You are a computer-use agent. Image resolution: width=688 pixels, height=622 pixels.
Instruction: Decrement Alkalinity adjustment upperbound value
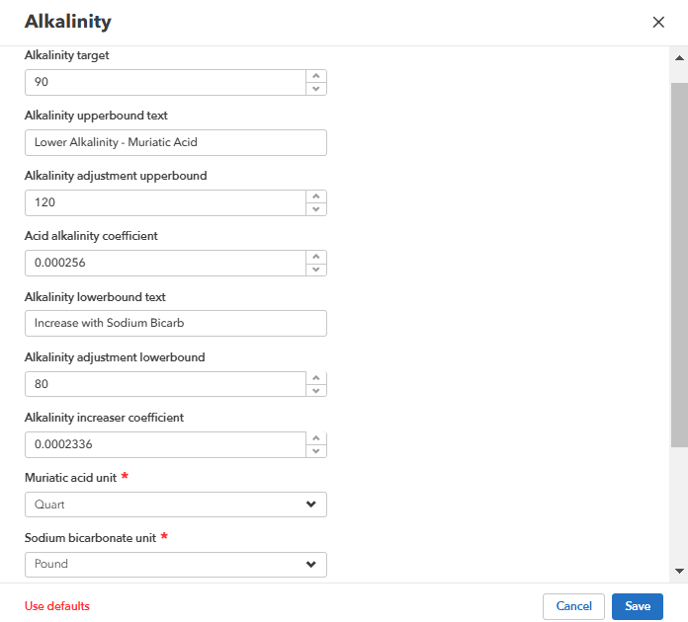[x=316, y=209]
